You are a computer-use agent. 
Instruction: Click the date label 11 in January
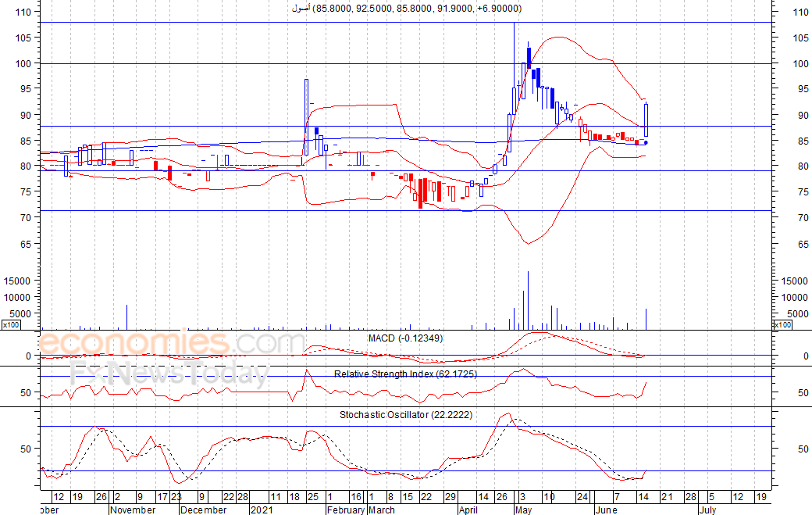pos(276,497)
